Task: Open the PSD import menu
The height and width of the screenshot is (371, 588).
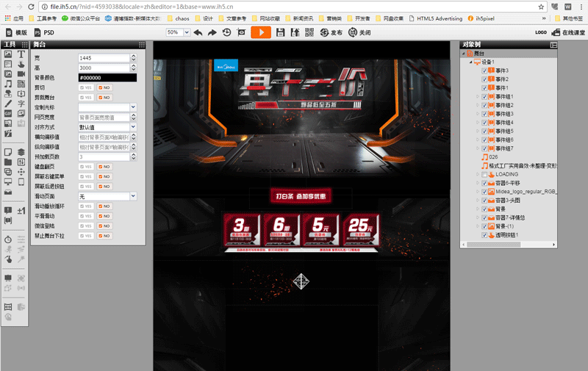Action: 44,32
